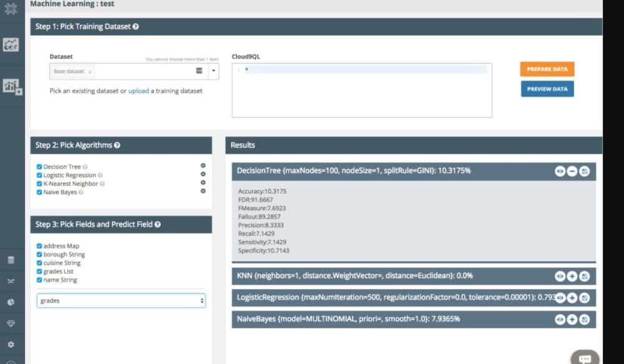Image resolution: width=624 pixels, height=364 pixels.
Task: Open the pie chart icon in sidebar
Action: pyautogui.click(x=11, y=302)
